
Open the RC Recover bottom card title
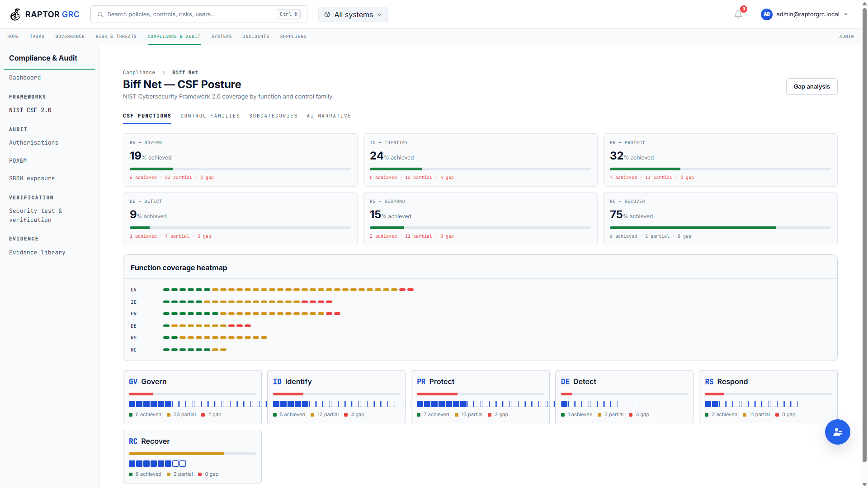pyautogui.click(x=149, y=441)
